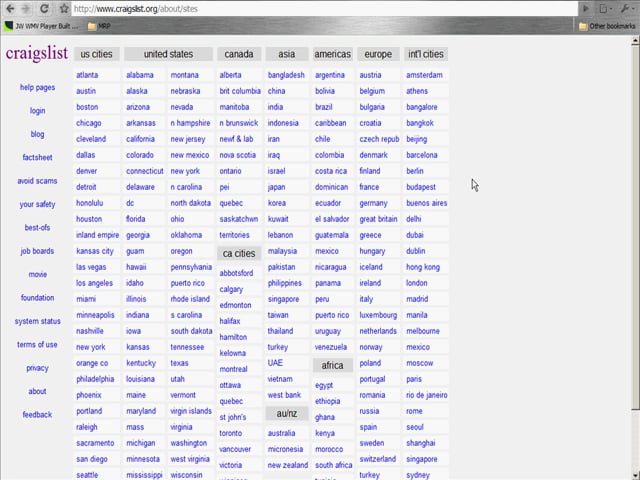
Task: Open the factsheet link
Action: coord(37,157)
